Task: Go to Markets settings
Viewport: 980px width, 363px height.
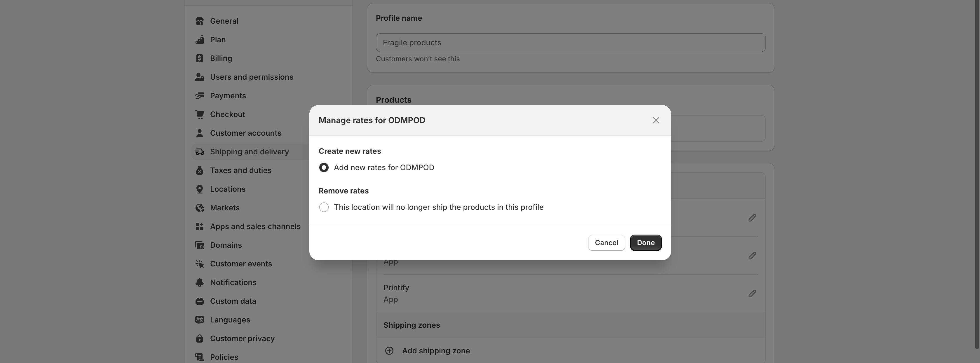Action: click(x=224, y=208)
